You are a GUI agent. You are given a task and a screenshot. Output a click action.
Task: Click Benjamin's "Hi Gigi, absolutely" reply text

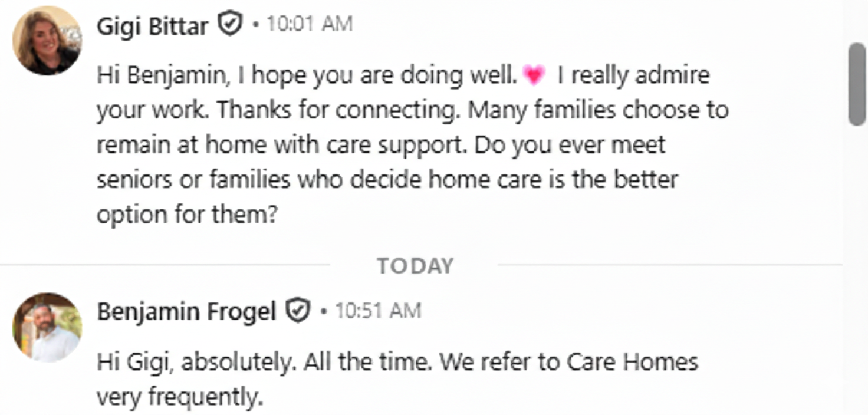pyautogui.click(x=195, y=362)
